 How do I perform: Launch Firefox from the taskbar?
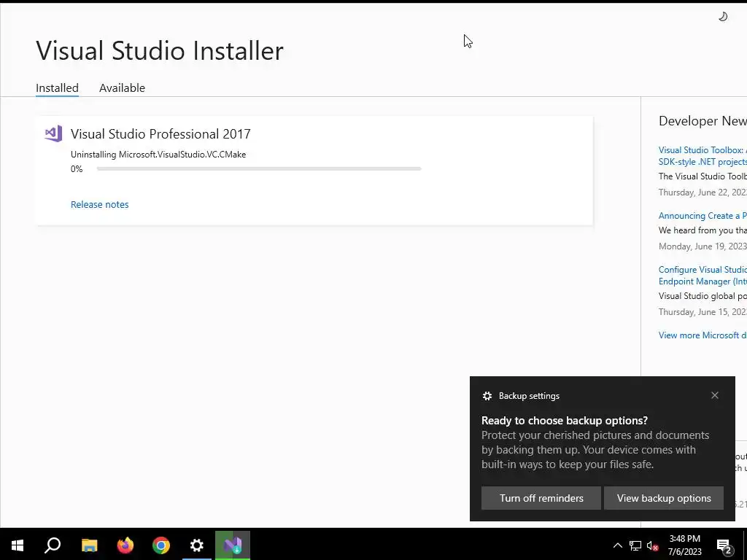click(x=125, y=545)
